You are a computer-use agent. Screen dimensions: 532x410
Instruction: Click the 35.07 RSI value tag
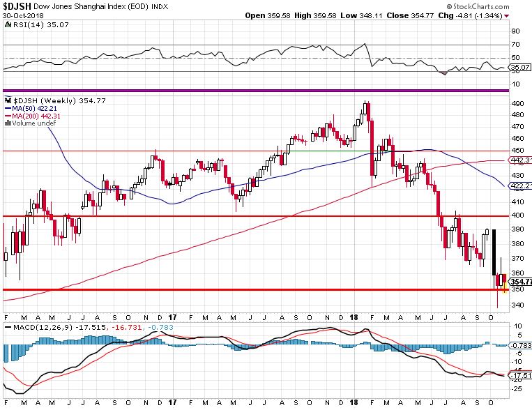point(521,68)
